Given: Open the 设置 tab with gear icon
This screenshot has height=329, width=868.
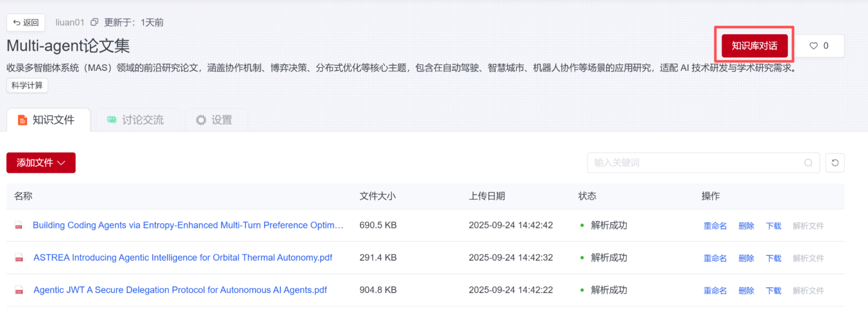Looking at the screenshot, I should 214,120.
